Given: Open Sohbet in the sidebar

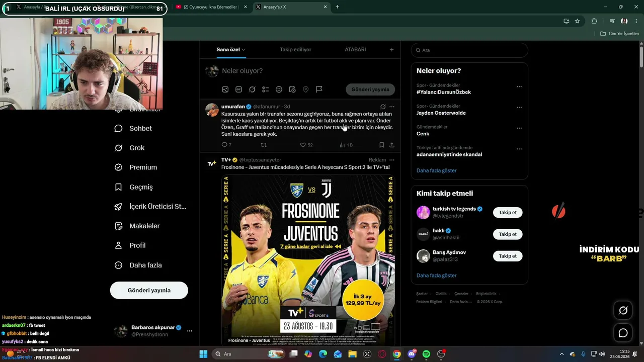Looking at the screenshot, I should click(133, 128).
